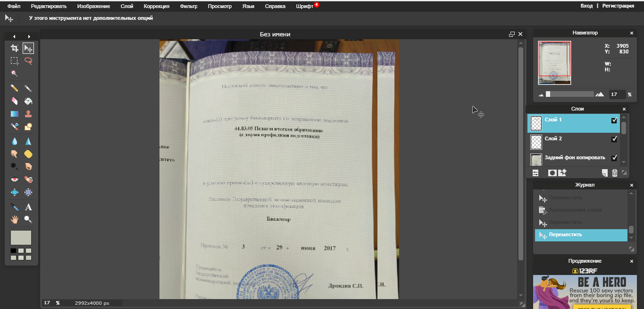The width and height of the screenshot is (644, 309).
Task: Delete layer using the trash icon
Action: 615,173
